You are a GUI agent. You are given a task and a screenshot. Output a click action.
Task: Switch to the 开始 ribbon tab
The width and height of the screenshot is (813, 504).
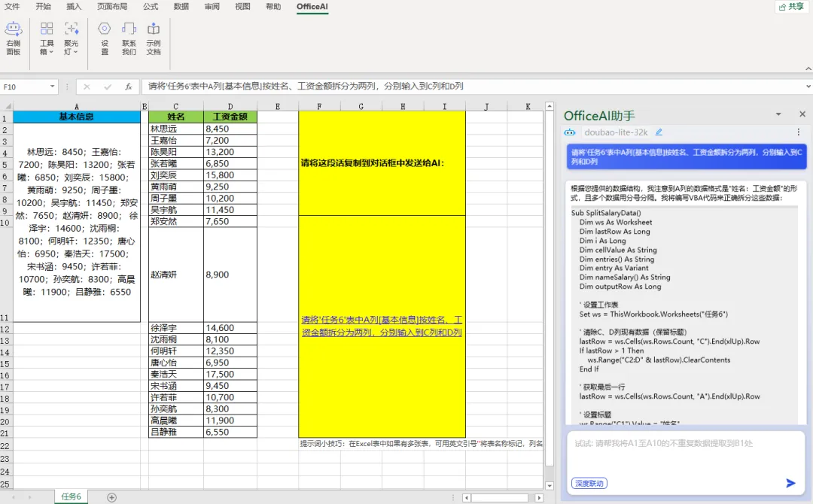click(43, 6)
